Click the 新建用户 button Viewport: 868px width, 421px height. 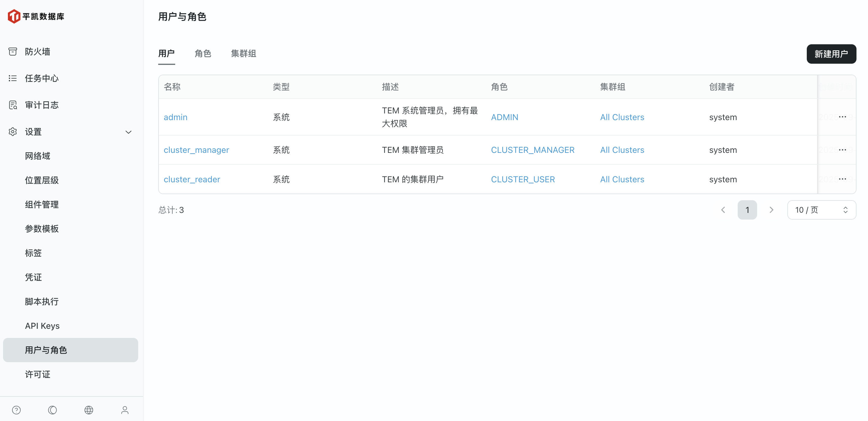point(831,54)
